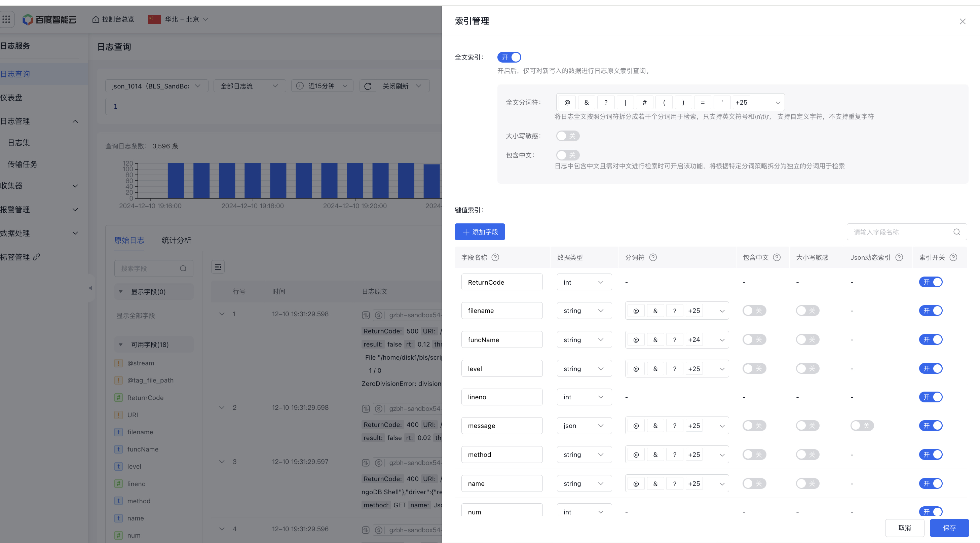Screen dimensions: 980x543
Task: Collapse the sidebar with the arrow handle
Action: (x=90, y=288)
